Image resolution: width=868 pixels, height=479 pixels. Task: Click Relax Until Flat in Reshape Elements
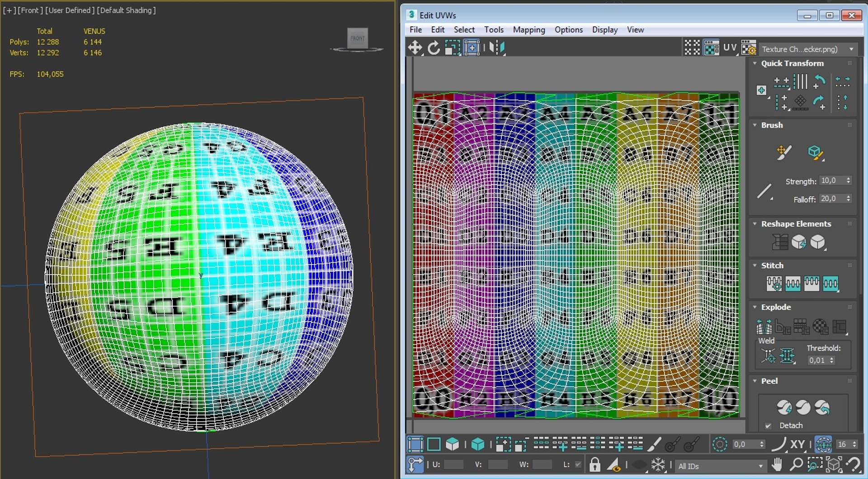[798, 242]
